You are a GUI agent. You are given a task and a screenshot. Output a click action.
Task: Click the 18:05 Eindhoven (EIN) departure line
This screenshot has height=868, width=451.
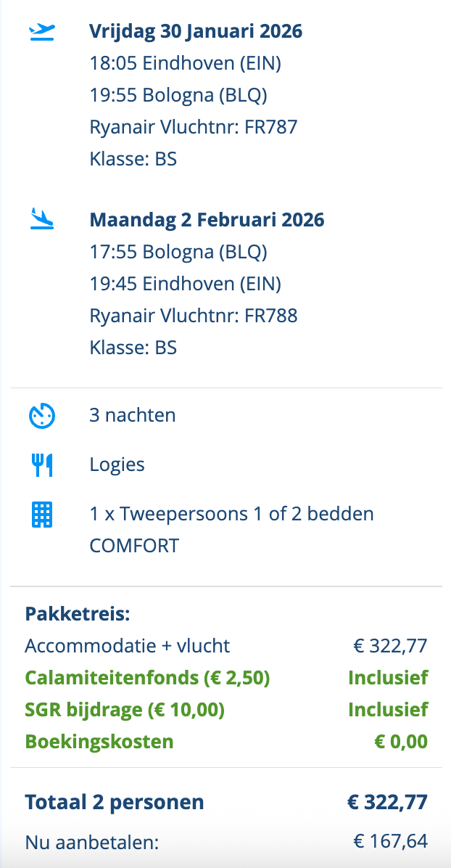pos(185,63)
